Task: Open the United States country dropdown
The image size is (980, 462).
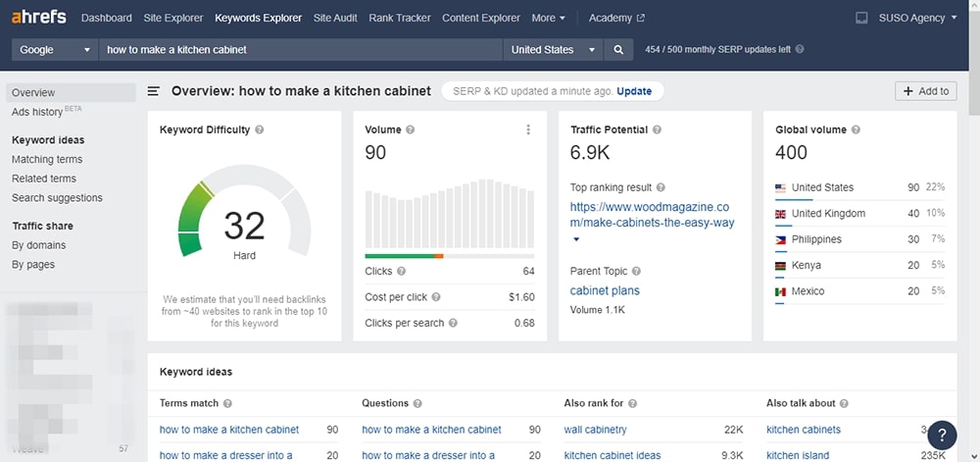Action: click(553, 50)
